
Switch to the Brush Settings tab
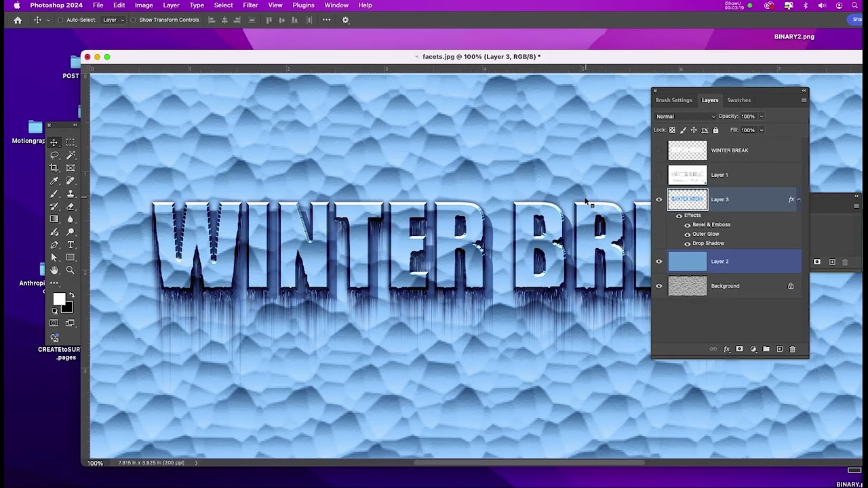[x=674, y=100]
